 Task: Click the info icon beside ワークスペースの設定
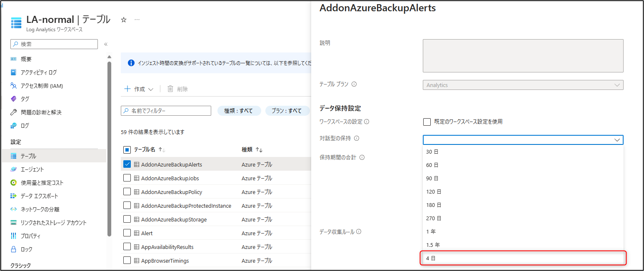click(x=367, y=122)
